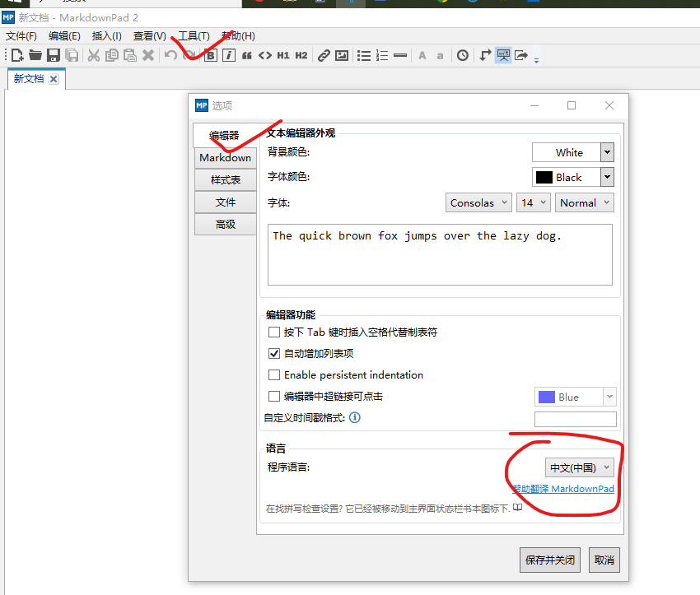Screen dimensions: 700x595
Task: Open program language 中文(中国) dropdown
Action: [580, 468]
